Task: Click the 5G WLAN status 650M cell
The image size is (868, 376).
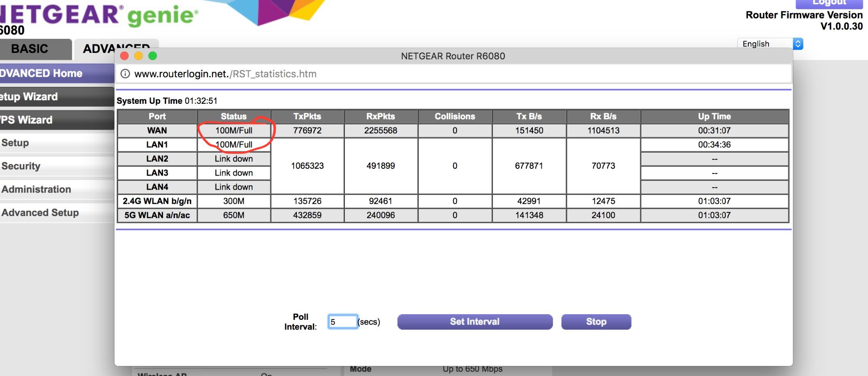Action: (234, 215)
